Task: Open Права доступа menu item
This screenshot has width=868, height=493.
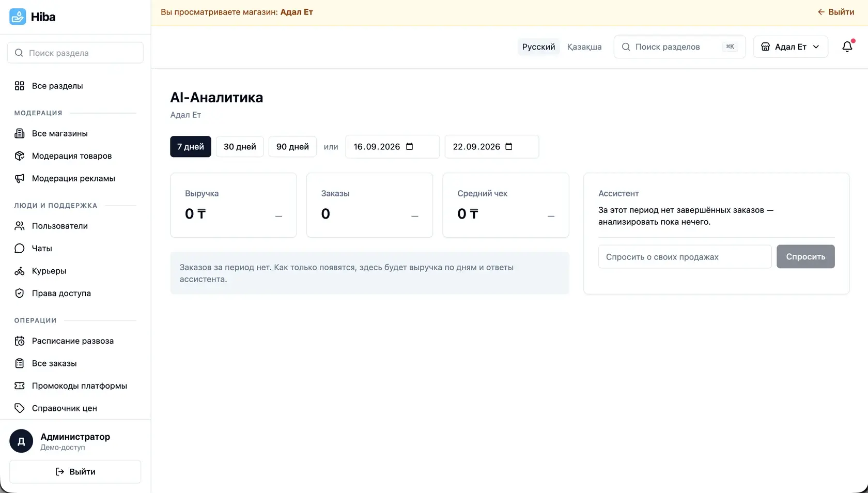Action: click(75, 293)
